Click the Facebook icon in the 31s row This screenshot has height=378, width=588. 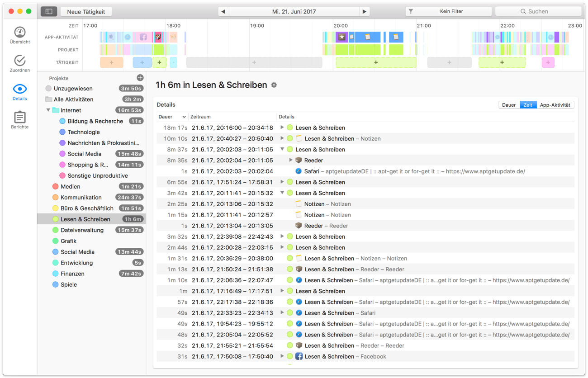[299, 356]
